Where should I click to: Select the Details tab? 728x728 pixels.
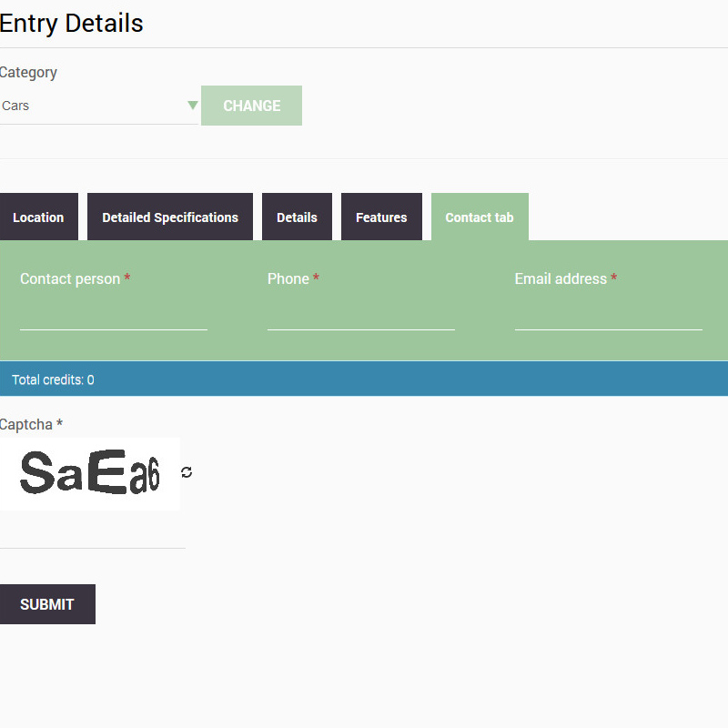click(x=297, y=217)
